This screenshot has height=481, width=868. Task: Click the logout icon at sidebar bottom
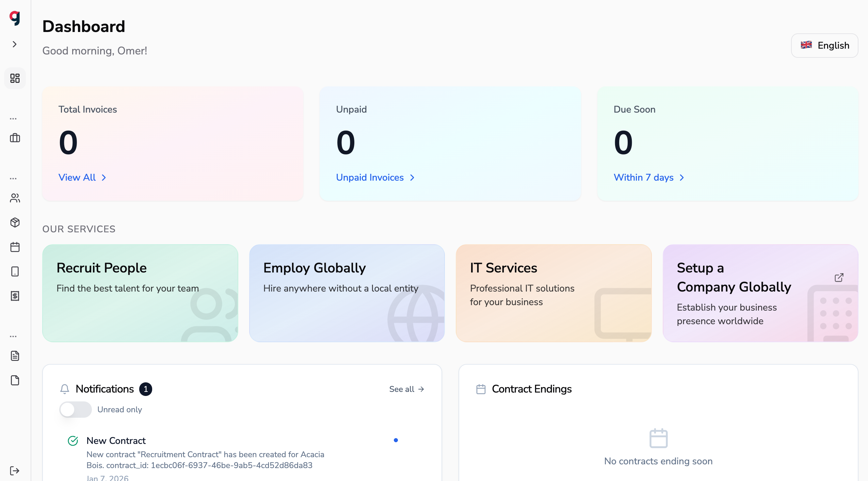click(x=15, y=471)
